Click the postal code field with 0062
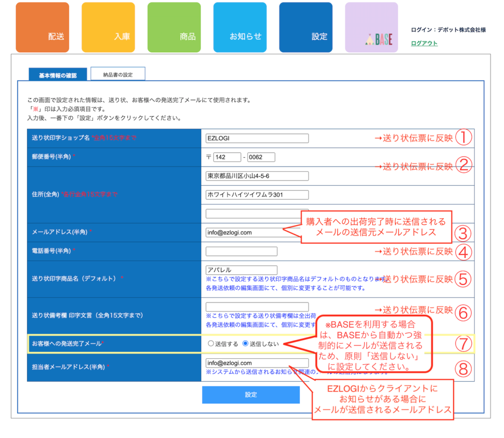 (x=261, y=157)
